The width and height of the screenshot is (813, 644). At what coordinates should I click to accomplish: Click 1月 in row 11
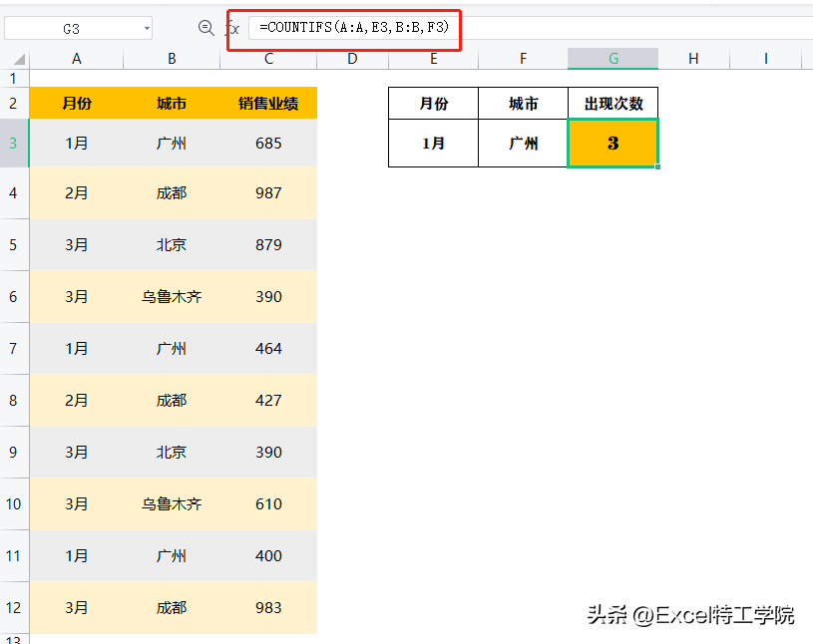pos(76,555)
